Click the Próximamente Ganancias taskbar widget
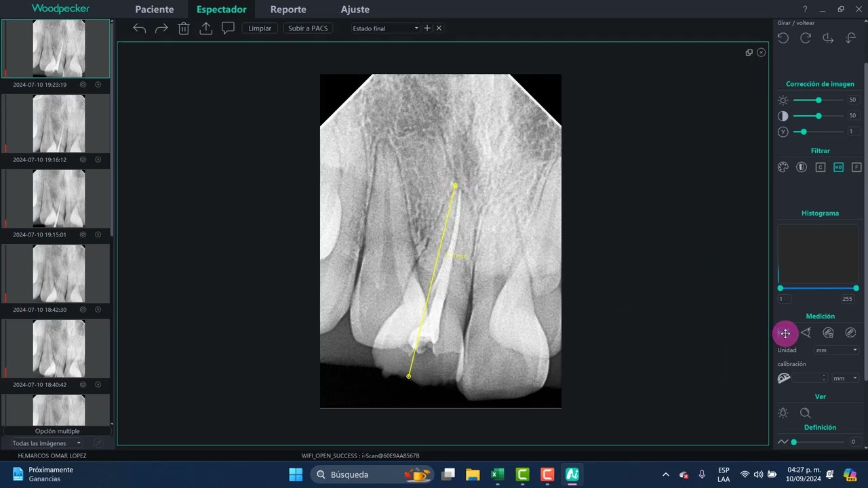The image size is (868, 488). pos(42,474)
